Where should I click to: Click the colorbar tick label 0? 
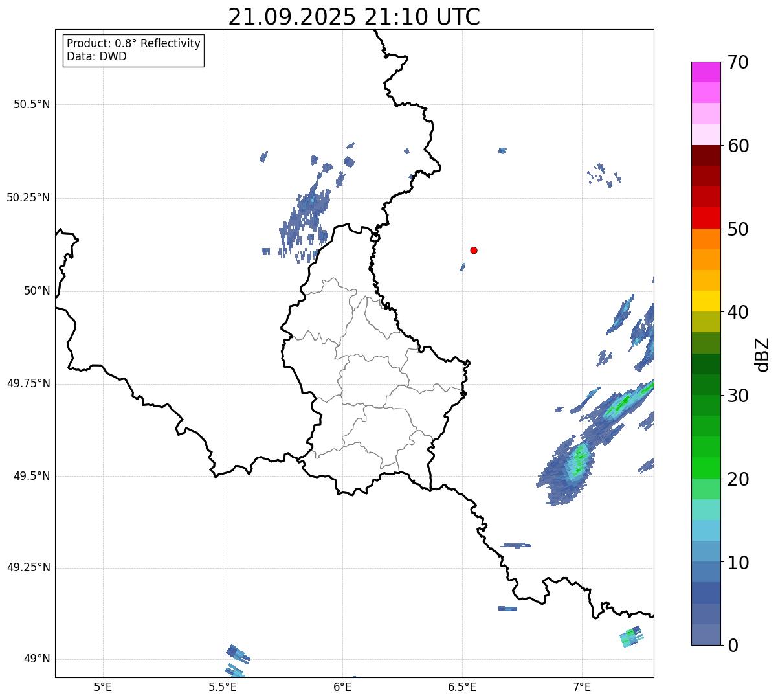pos(733,646)
